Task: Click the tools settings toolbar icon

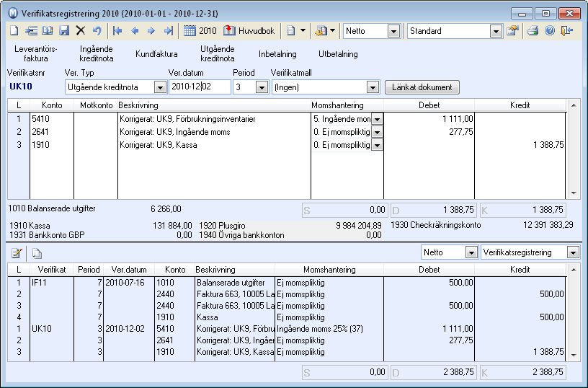Action: pyautogui.click(x=321, y=31)
